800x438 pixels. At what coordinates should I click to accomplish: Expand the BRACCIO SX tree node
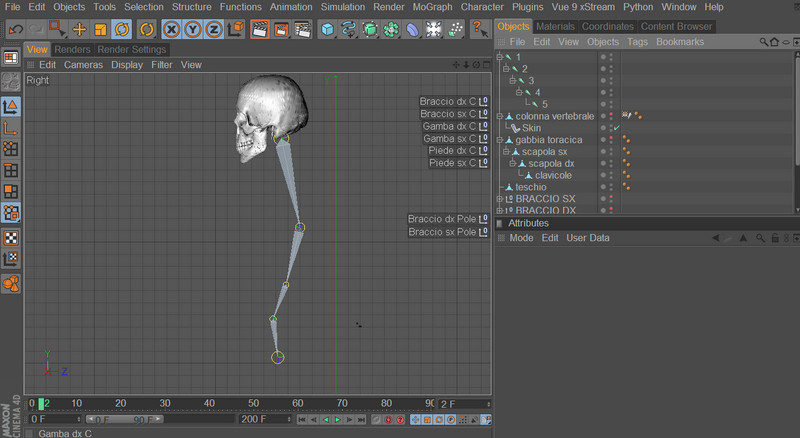tap(499, 199)
